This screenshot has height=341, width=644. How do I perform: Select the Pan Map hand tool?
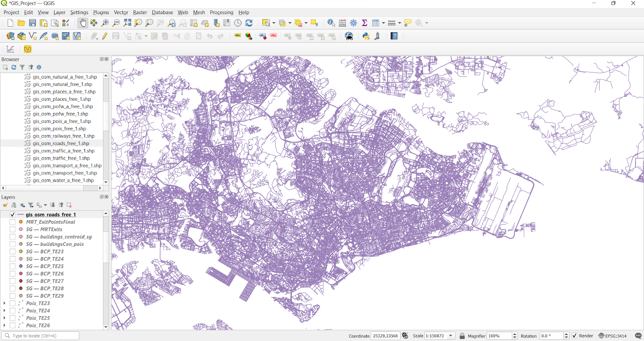[83, 23]
